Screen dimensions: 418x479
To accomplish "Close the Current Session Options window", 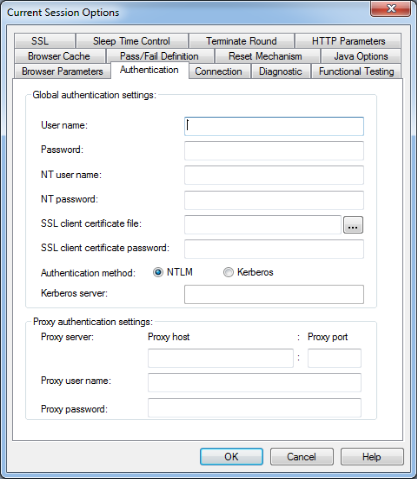I will [390, 8].
